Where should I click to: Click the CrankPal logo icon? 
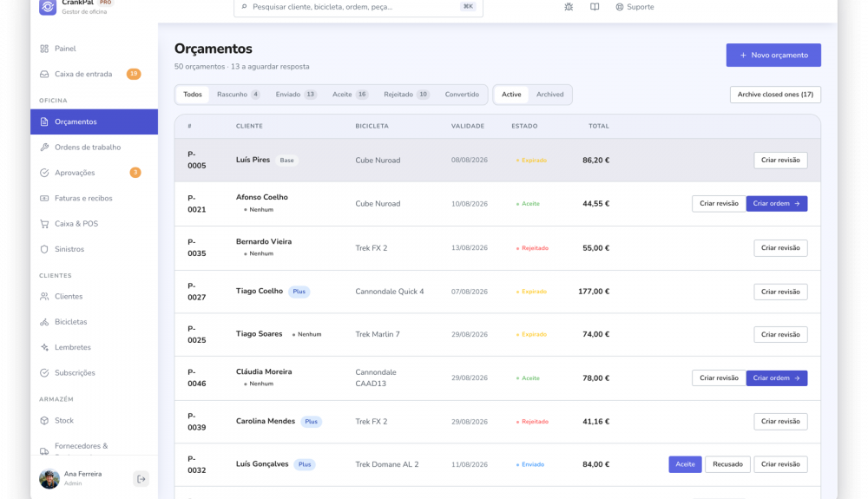[48, 7]
